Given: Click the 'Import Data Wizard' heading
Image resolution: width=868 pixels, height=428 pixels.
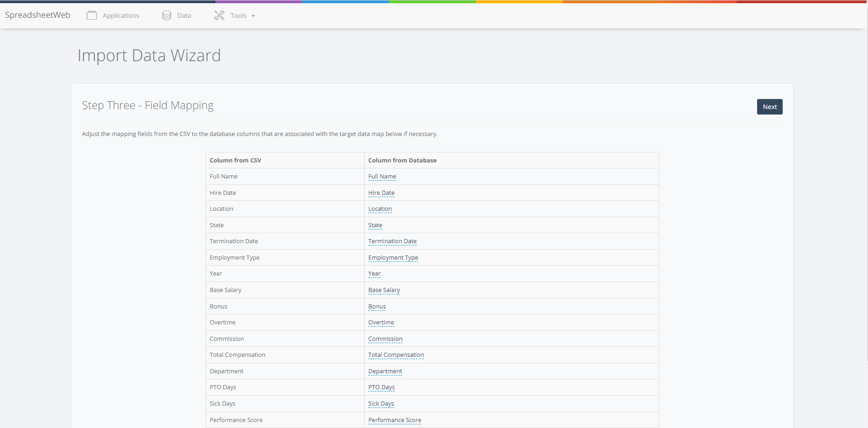Looking at the screenshot, I should coord(149,56).
